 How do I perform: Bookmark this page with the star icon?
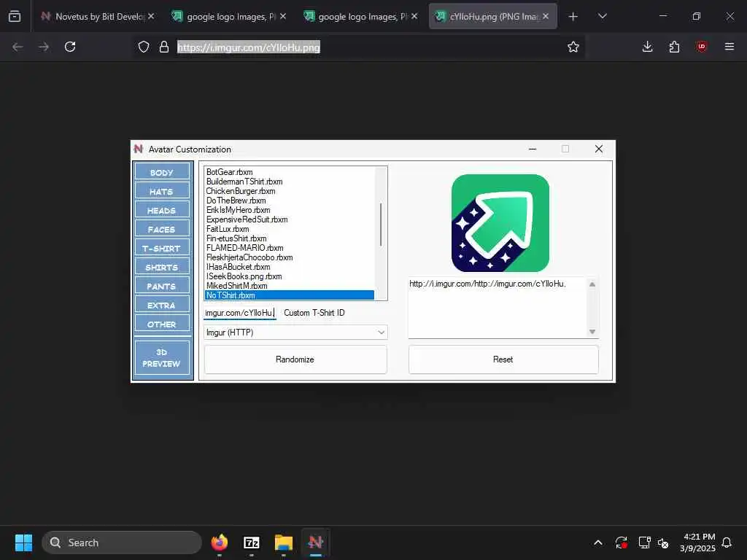click(x=573, y=47)
